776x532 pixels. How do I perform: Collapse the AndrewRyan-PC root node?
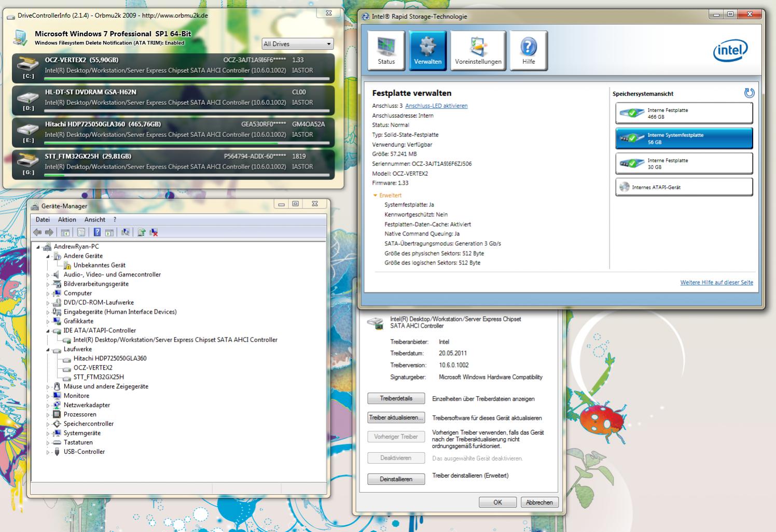point(38,247)
